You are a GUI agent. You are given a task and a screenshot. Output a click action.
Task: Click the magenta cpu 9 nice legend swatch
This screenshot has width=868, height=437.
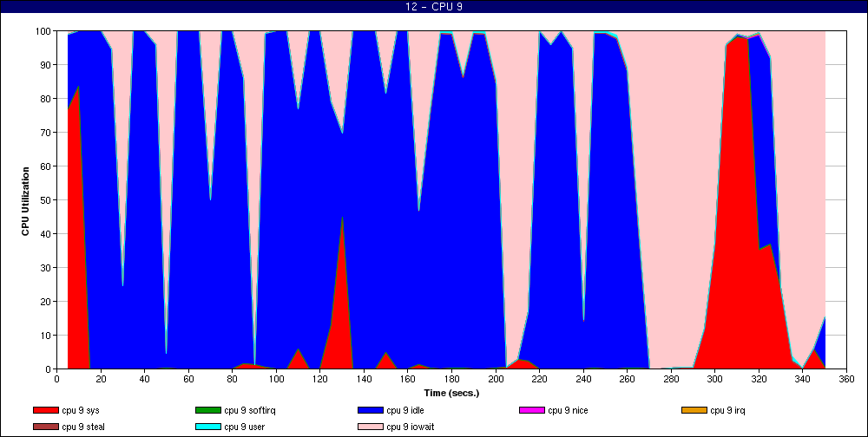click(531, 410)
